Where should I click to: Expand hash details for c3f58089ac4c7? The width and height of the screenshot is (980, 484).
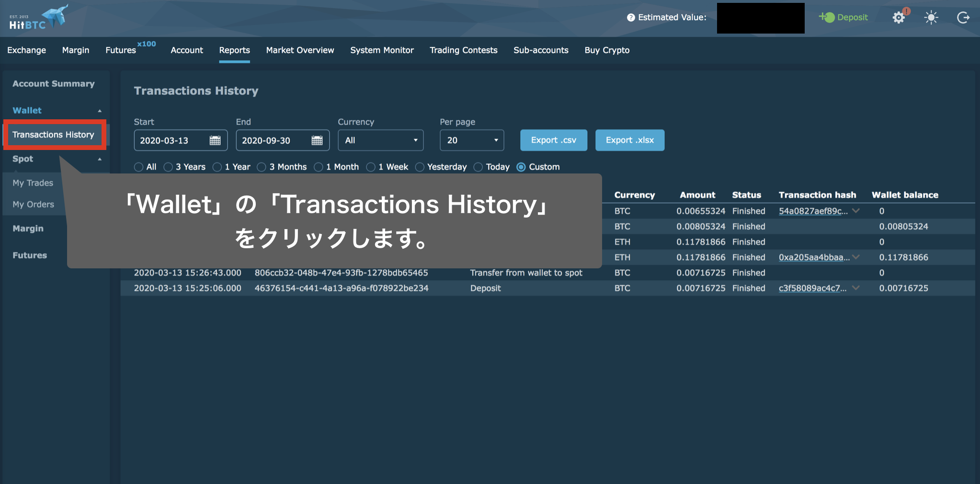tap(856, 288)
